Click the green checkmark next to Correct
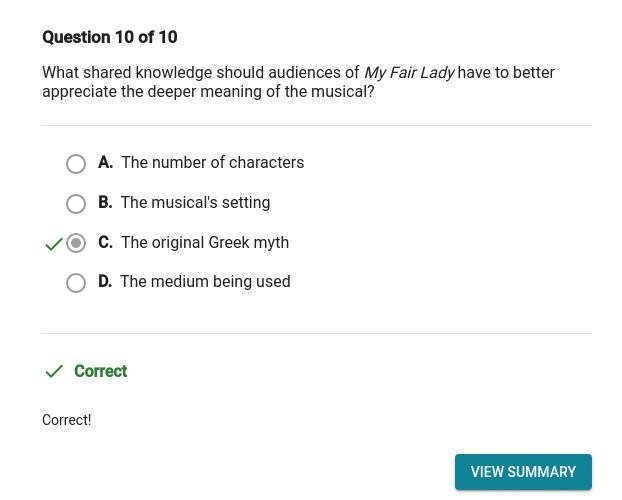622x500 pixels. (54, 372)
